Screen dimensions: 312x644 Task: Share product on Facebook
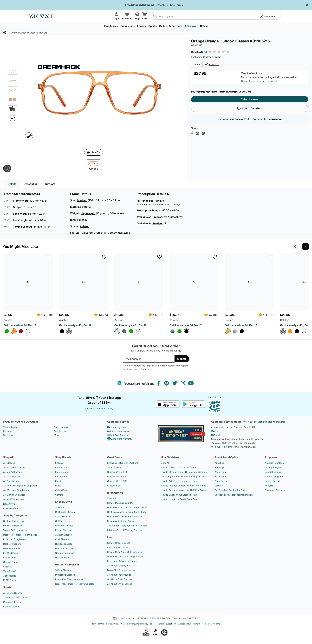(x=192, y=133)
